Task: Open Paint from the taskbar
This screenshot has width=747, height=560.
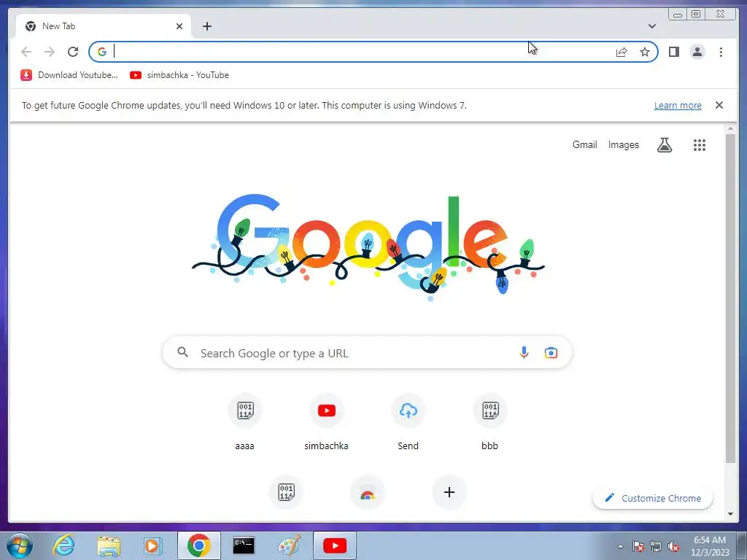Action: (x=289, y=545)
